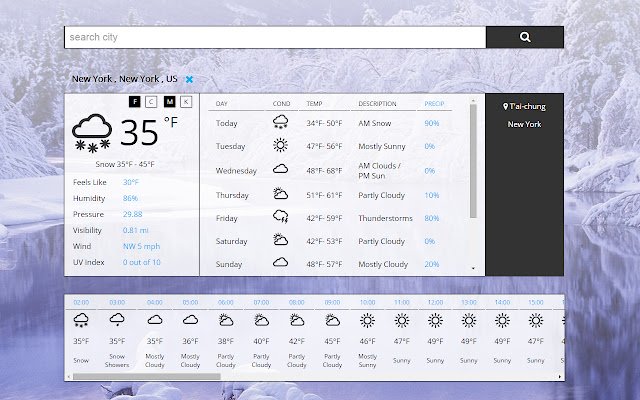Click the Feels Like 30°F value
This screenshot has width=640, height=400.
pyautogui.click(x=131, y=182)
